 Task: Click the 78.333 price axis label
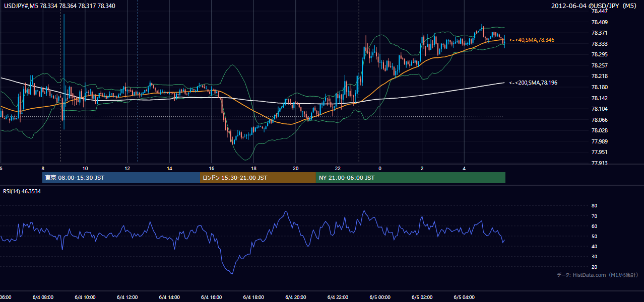coord(600,44)
